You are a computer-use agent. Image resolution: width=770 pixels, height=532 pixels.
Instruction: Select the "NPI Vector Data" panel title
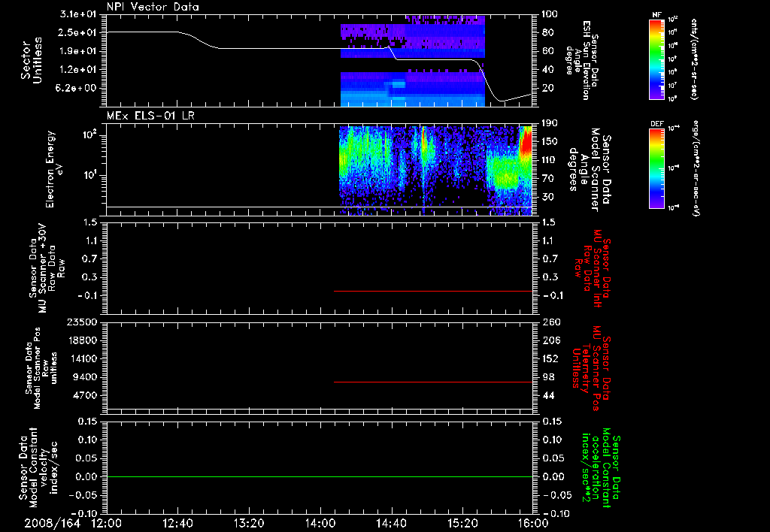pyautogui.click(x=153, y=7)
